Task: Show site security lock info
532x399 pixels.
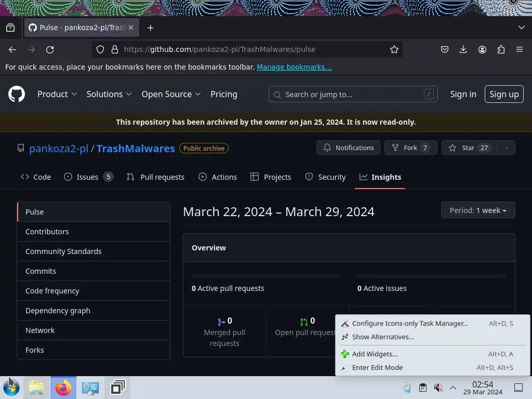Action: [115, 49]
